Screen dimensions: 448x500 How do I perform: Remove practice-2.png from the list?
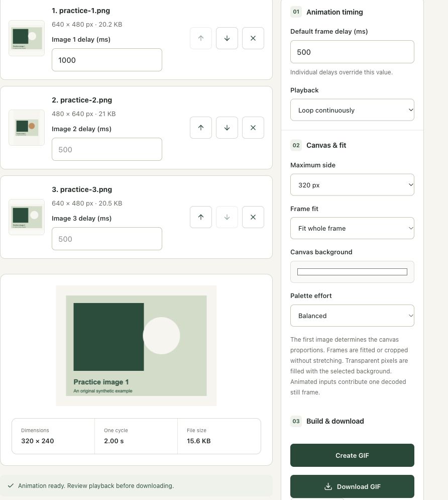pyautogui.click(x=253, y=128)
